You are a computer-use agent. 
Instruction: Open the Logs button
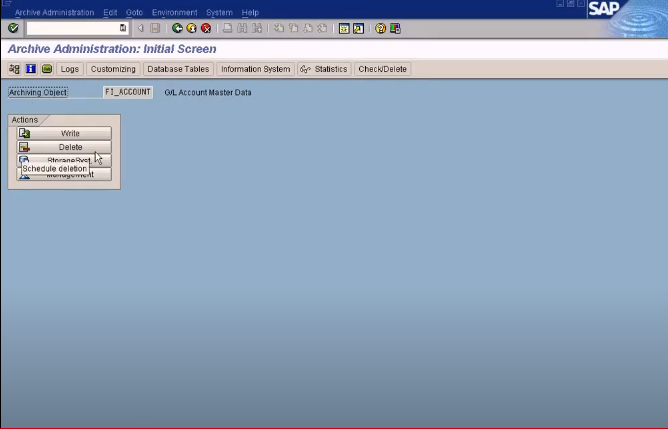pos(70,69)
